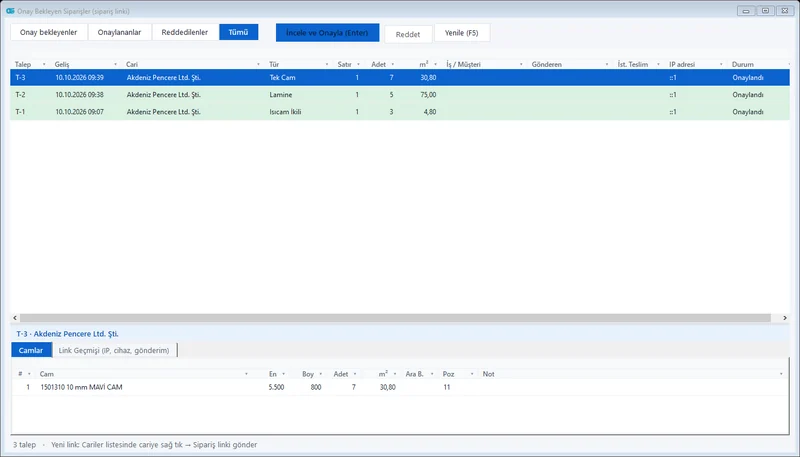Open the Gönderen column filter dropdown
Viewport: 800px width, 457px height.
point(607,64)
